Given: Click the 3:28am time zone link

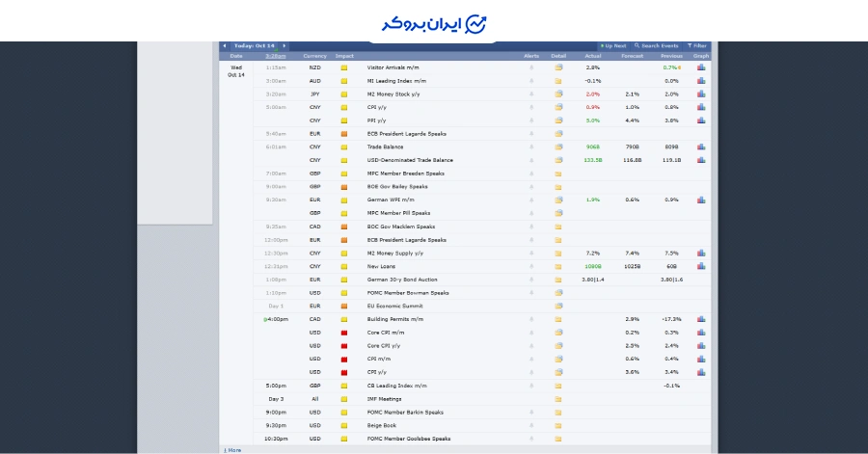Looking at the screenshot, I should (x=276, y=56).
